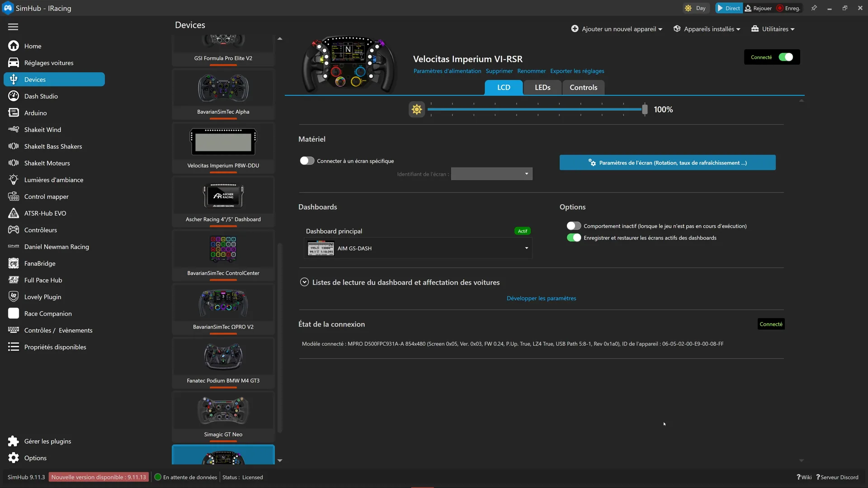This screenshot has height=488, width=868.
Task: Open Utilitaires dropdown
Action: pyautogui.click(x=773, y=29)
